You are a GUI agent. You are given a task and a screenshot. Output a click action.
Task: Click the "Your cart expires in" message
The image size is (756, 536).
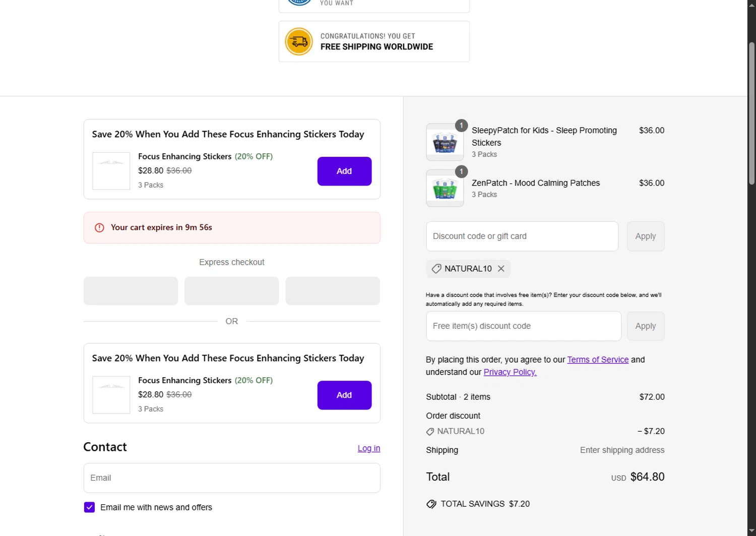tap(161, 227)
